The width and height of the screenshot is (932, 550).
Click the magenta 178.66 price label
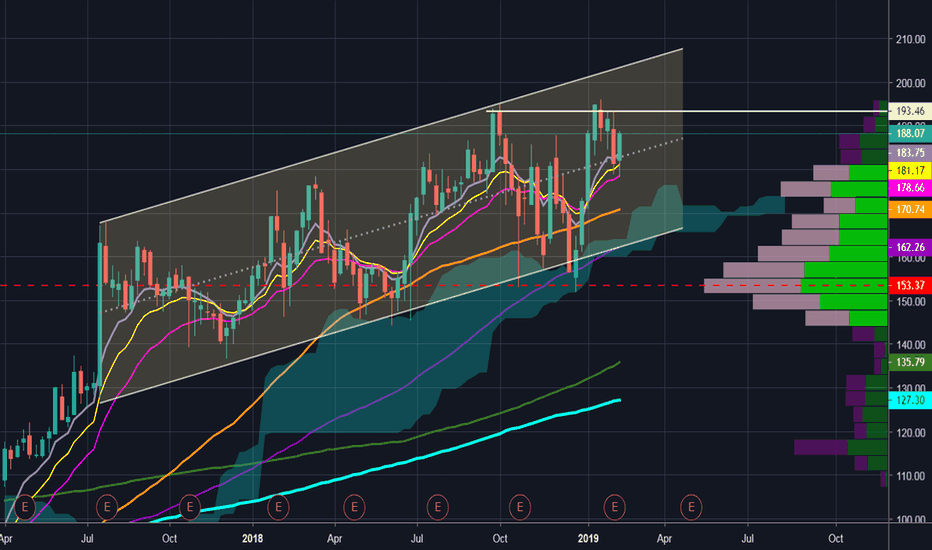point(910,188)
